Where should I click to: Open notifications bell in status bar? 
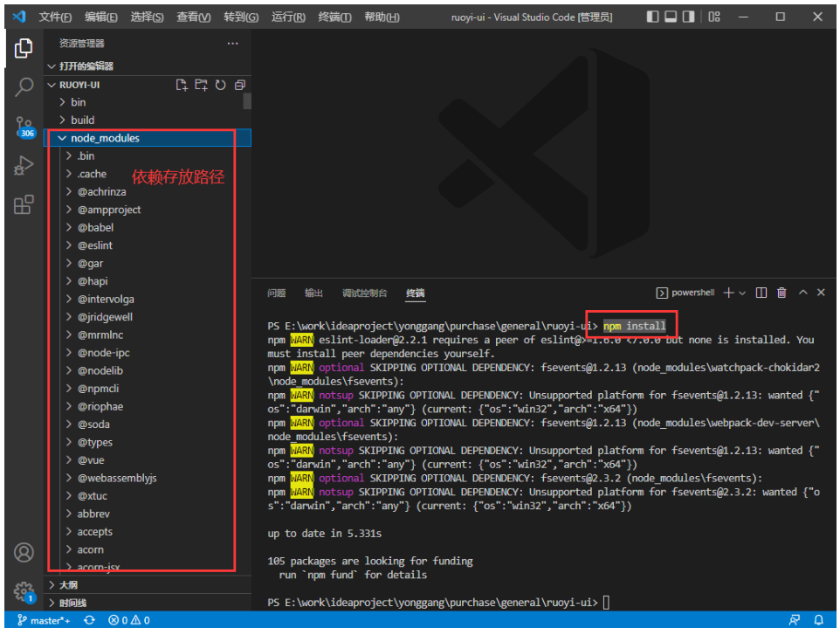[x=818, y=620]
